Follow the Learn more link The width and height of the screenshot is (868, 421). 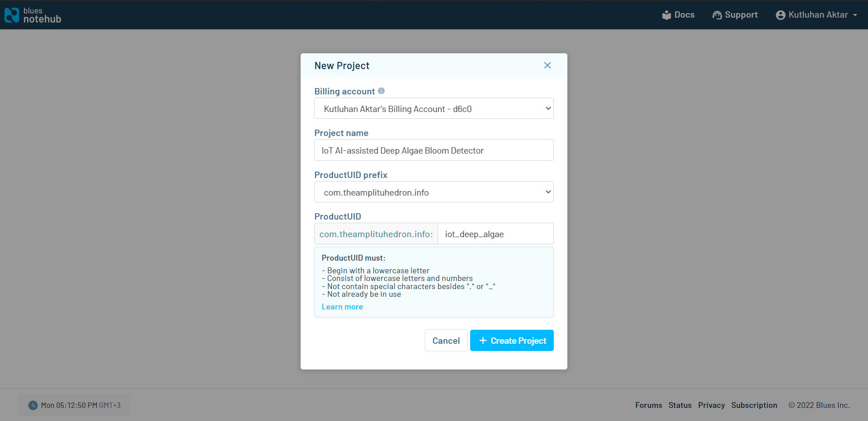tap(342, 307)
